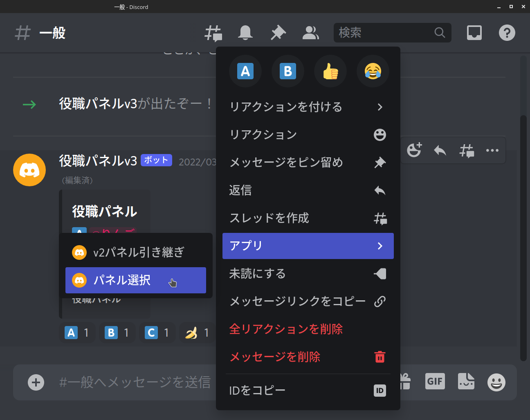Open the Threads icon in the channel header
The image size is (530, 420).
pos(213,33)
